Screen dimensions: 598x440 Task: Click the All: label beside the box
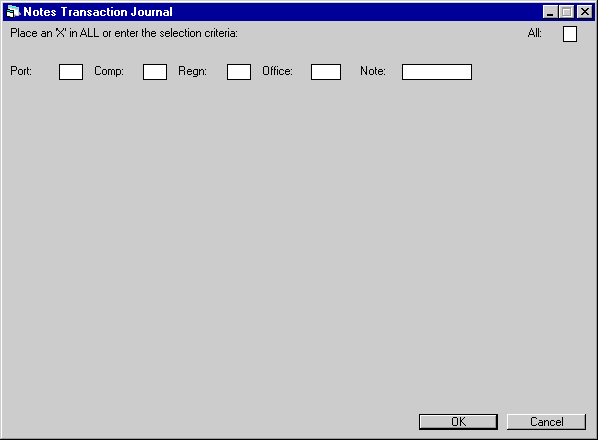(x=535, y=33)
